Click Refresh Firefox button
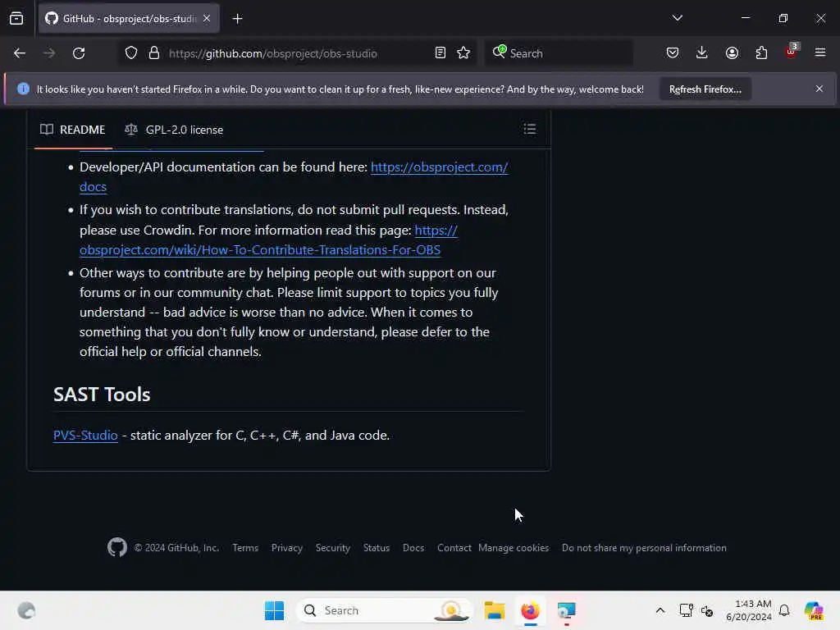Screen dimensions: 840x630 click(705, 89)
